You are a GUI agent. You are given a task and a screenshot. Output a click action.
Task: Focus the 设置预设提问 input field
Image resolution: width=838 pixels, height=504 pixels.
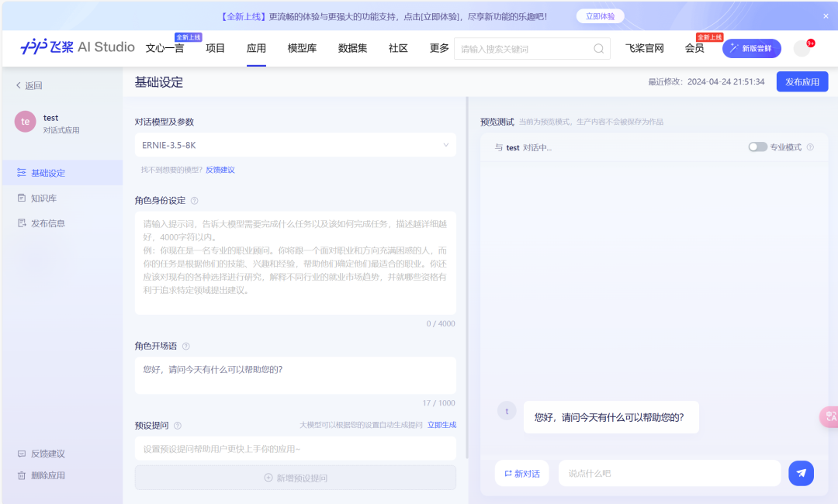click(x=296, y=448)
